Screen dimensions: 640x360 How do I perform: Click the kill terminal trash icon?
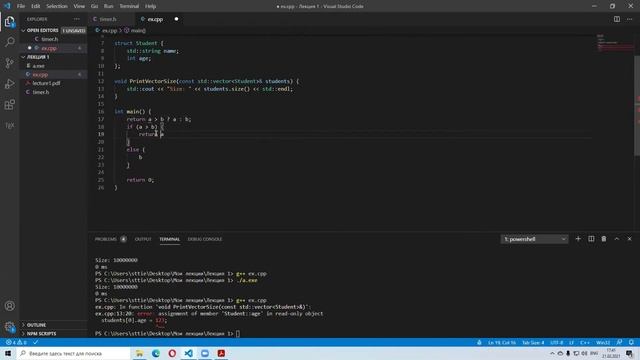click(604, 239)
